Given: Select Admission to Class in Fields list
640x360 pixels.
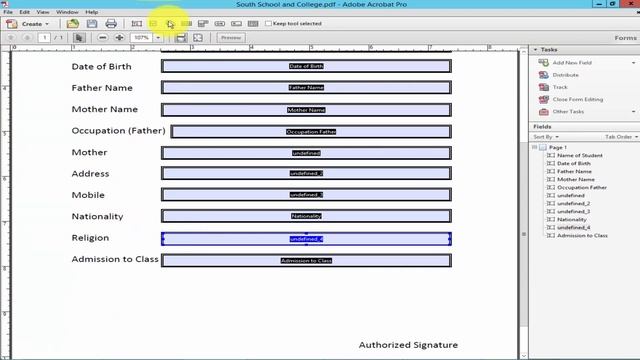Looking at the screenshot, I should [582, 236].
